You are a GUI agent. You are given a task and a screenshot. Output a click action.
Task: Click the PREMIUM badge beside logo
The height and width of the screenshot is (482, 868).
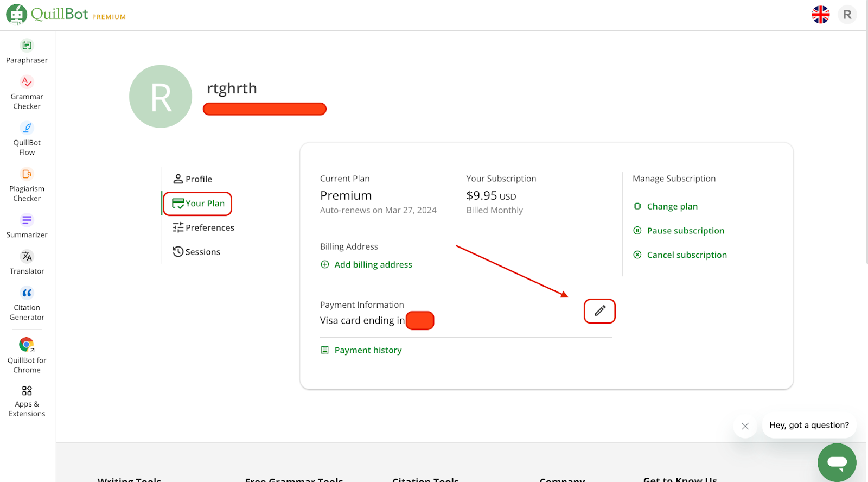pos(109,17)
